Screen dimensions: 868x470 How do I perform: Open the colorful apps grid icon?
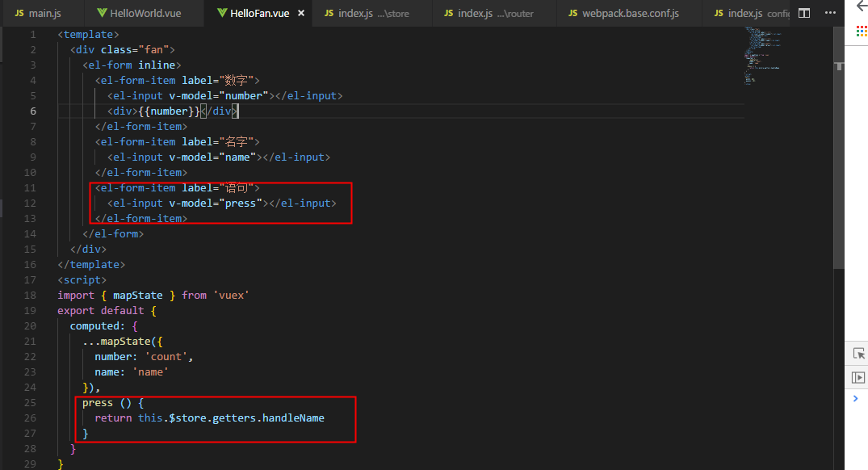862,31
